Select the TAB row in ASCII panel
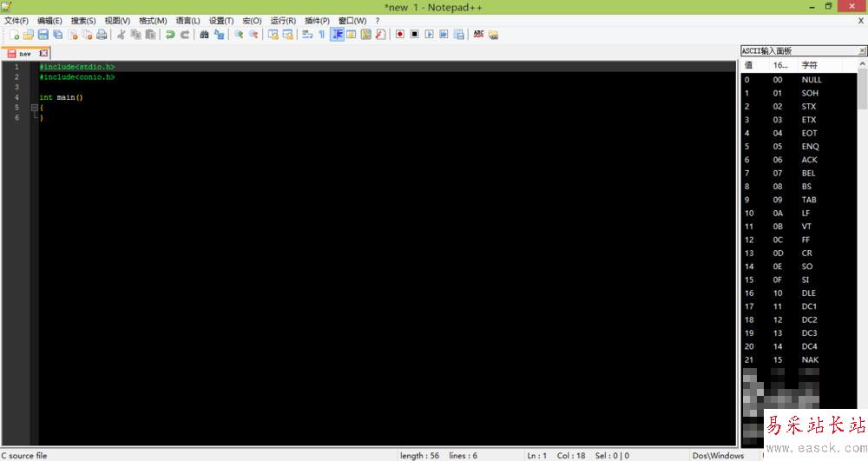The image size is (868, 461). 799,200
